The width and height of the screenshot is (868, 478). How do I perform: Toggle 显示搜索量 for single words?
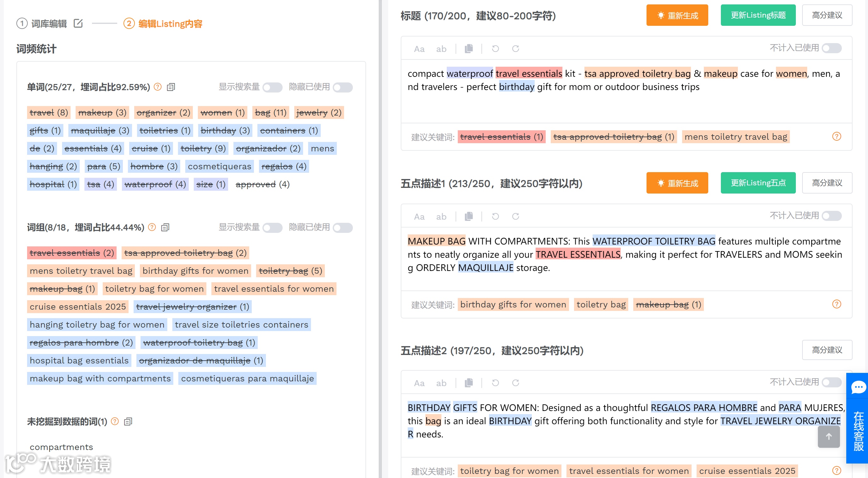272,87
